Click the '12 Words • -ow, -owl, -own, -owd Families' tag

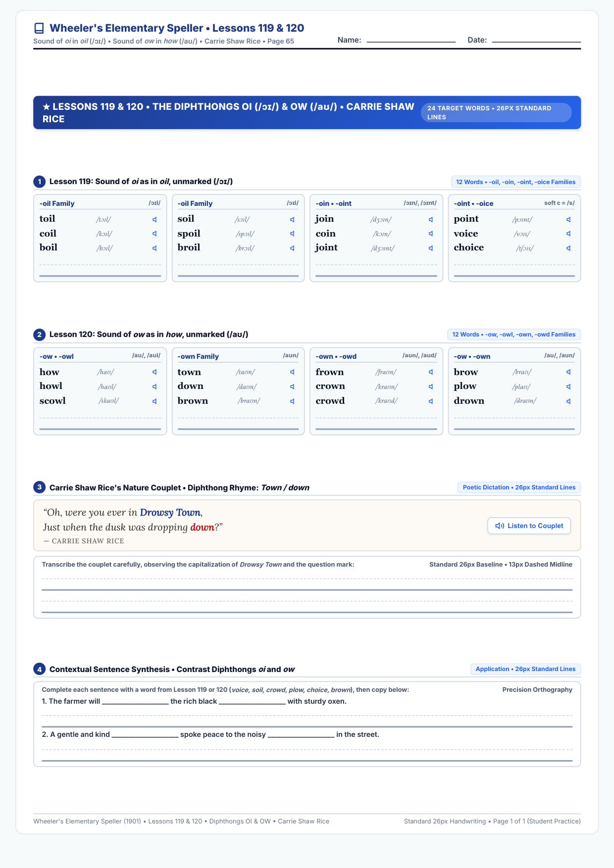(514, 335)
